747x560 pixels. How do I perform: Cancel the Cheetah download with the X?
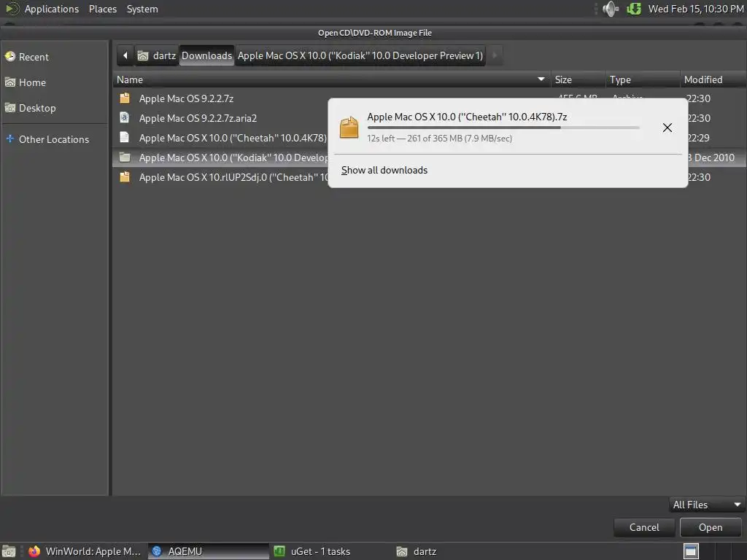pos(667,127)
